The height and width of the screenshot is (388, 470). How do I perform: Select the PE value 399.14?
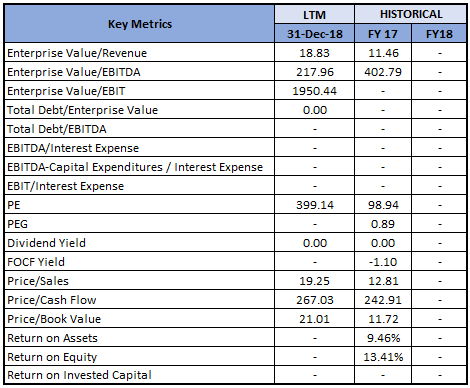[x=314, y=205]
